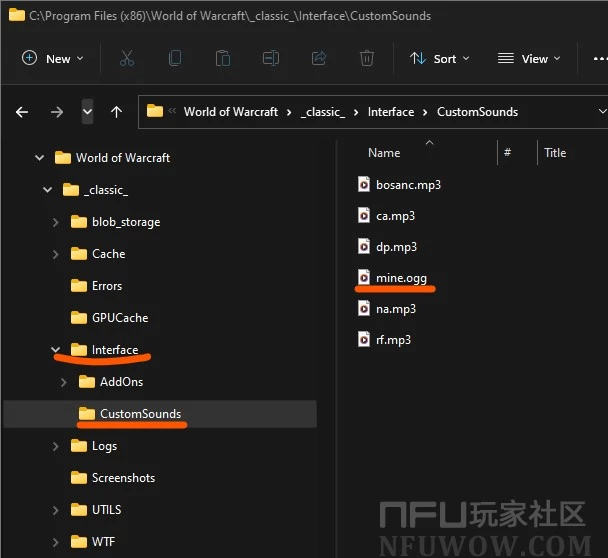Sort files by Name column header

384,153
